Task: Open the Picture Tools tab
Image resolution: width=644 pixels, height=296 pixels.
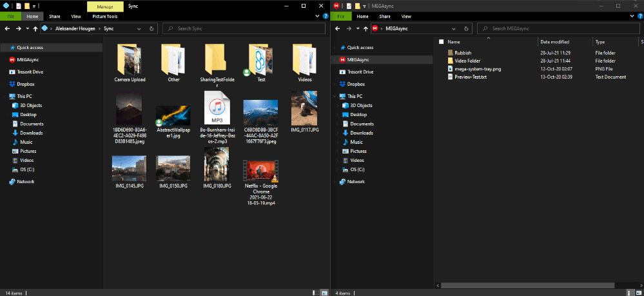Action: pos(105,15)
